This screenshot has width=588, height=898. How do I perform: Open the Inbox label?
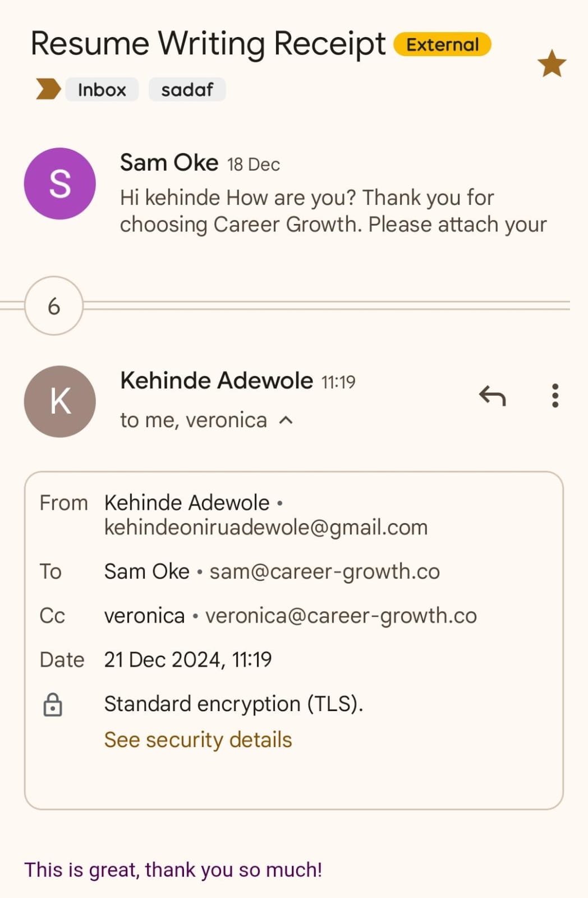pyautogui.click(x=102, y=89)
